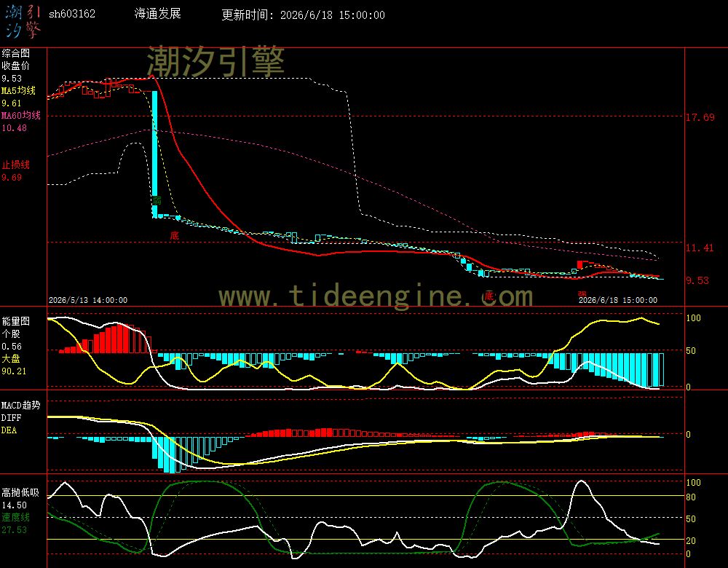The width and height of the screenshot is (728, 568).
Task: Select the 止损线 stop-loss label
Action: (x=16, y=165)
